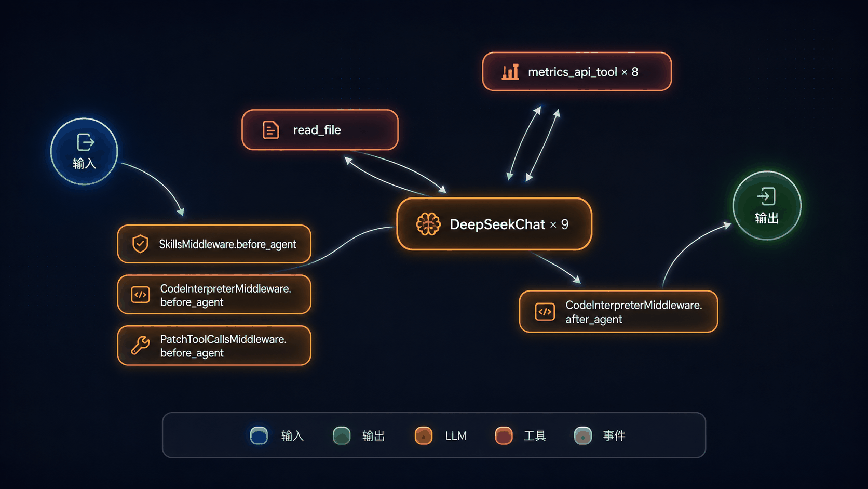
Task: Select the CodeInterpreterMiddleware.before_agent node
Action: (x=214, y=295)
